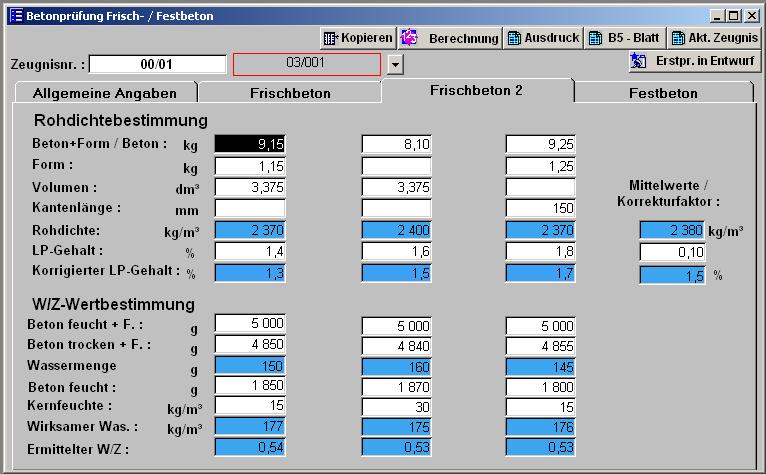Viewport: 766px width, 474px height.
Task: Click the empty Volumen field in third column
Action: pos(541,187)
